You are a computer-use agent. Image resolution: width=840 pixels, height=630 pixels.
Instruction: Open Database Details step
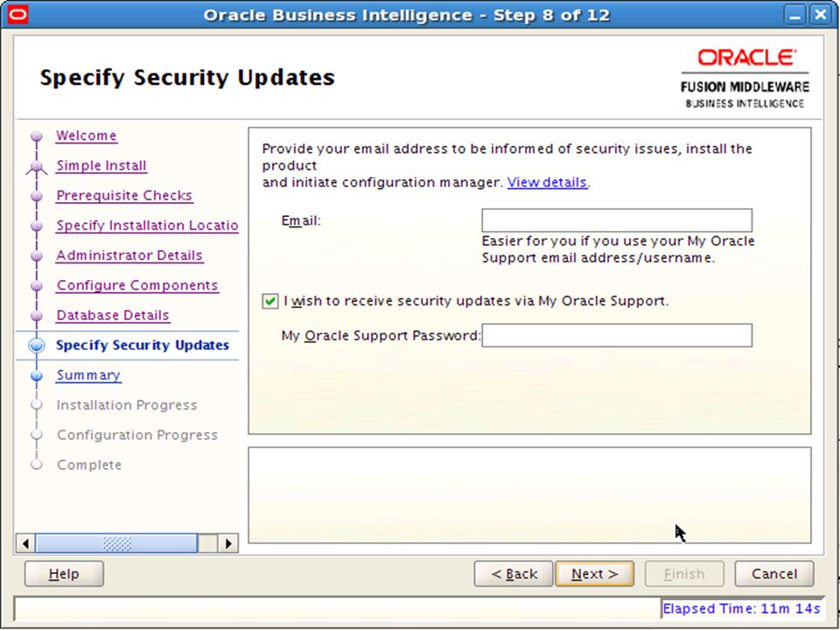tap(113, 316)
